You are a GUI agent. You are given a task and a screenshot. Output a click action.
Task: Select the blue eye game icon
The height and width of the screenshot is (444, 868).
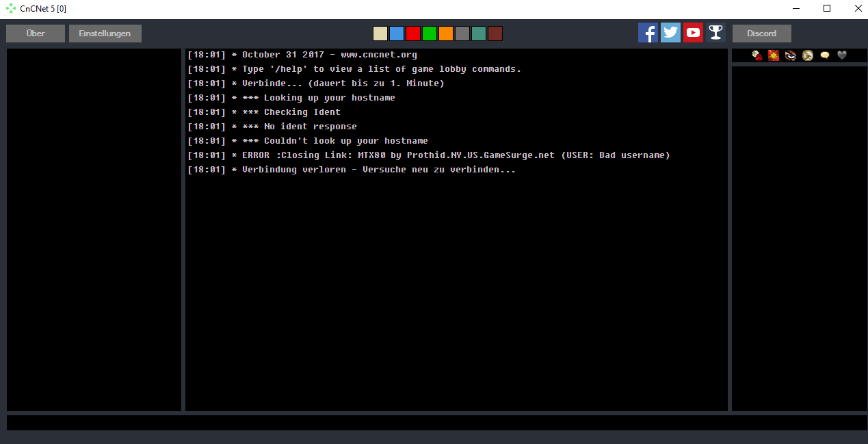pyautogui.click(x=791, y=55)
